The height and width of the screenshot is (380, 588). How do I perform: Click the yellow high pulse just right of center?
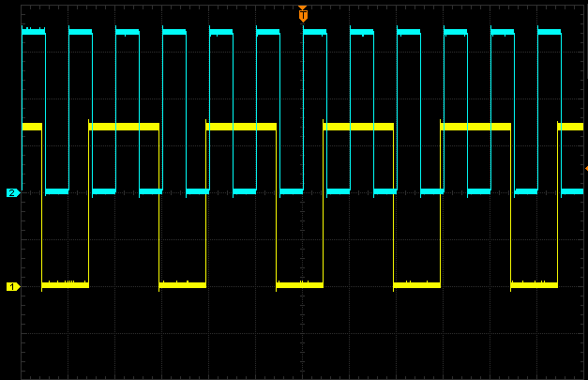pyautogui.click(x=358, y=126)
